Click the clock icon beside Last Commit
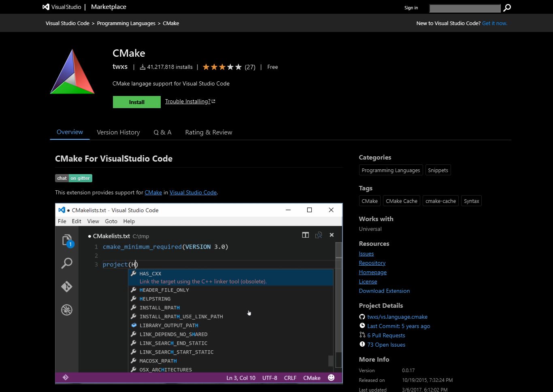This screenshot has width=553, height=392. click(x=362, y=326)
